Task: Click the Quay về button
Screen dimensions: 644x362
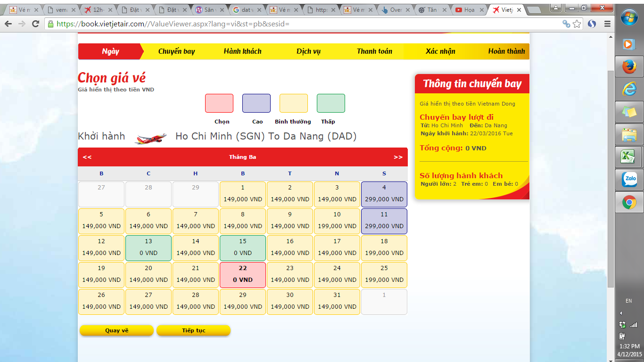Action: coord(116,330)
